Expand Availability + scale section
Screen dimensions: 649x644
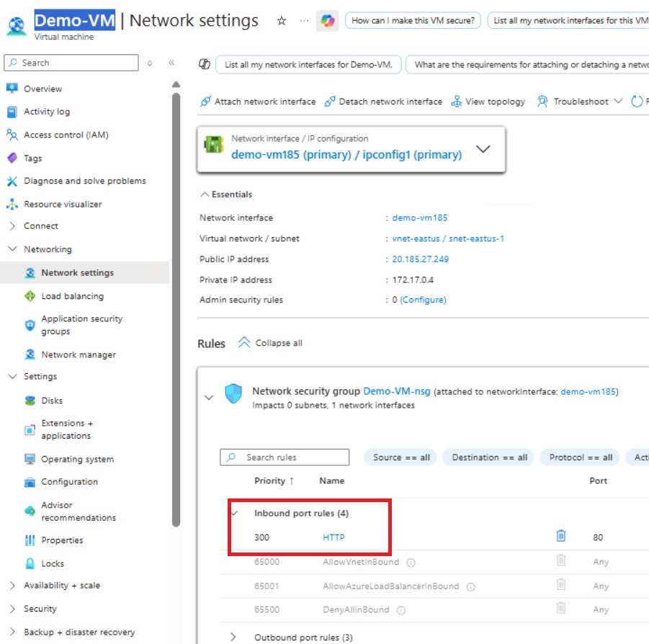pyautogui.click(x=12, y=585)
